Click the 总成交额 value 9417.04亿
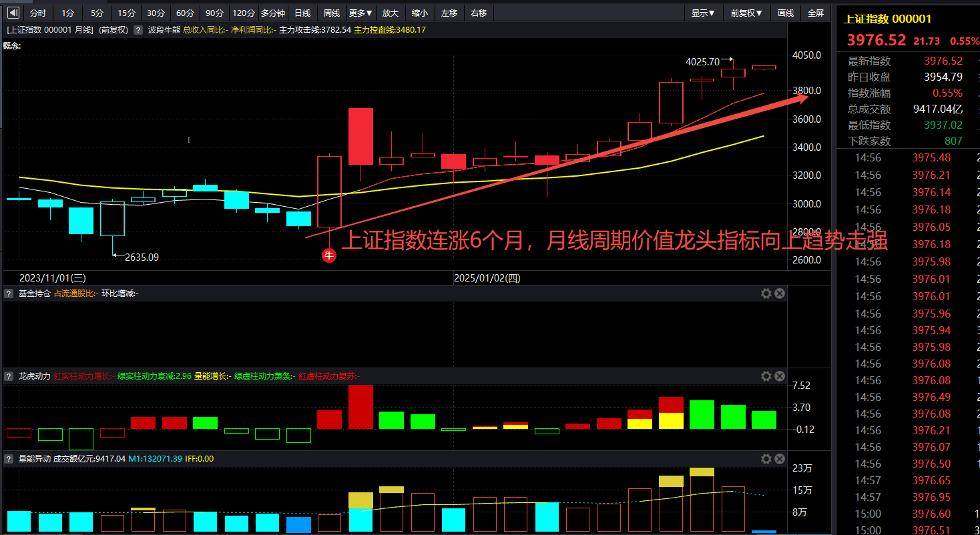 (939, 109)
